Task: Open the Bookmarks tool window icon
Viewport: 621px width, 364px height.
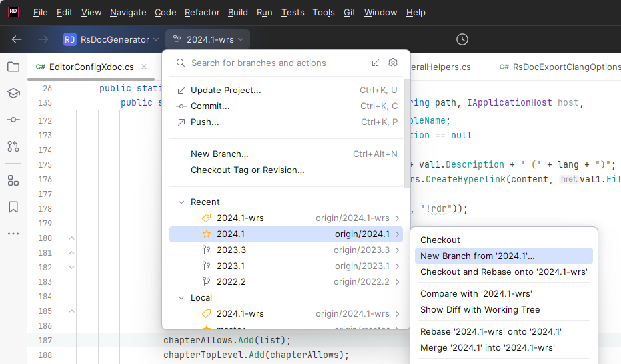Action: [13, 207]
